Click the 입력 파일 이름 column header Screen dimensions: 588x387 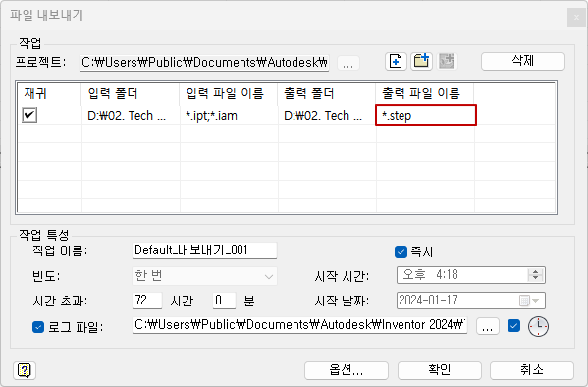coord(229,93)
